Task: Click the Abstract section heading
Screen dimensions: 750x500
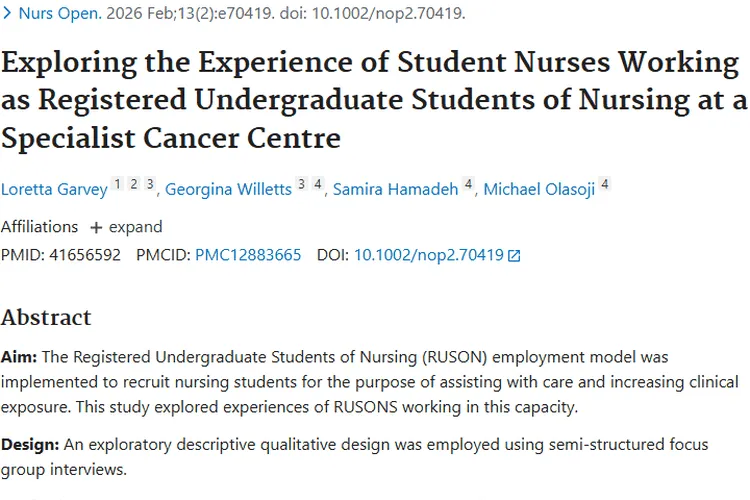Action: pos(46,317)
